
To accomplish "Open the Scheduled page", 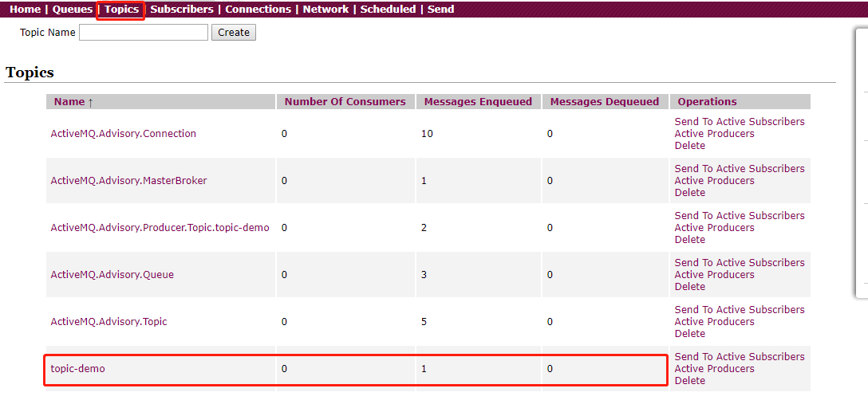I will pyautogui.click(x=388, y=10).
